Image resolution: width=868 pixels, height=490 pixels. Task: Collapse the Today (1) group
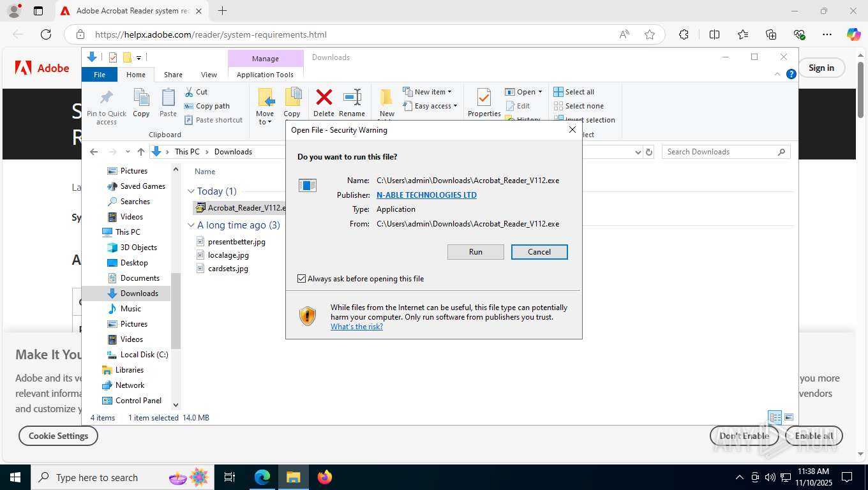pyautogui.click(x=191, y=191)
